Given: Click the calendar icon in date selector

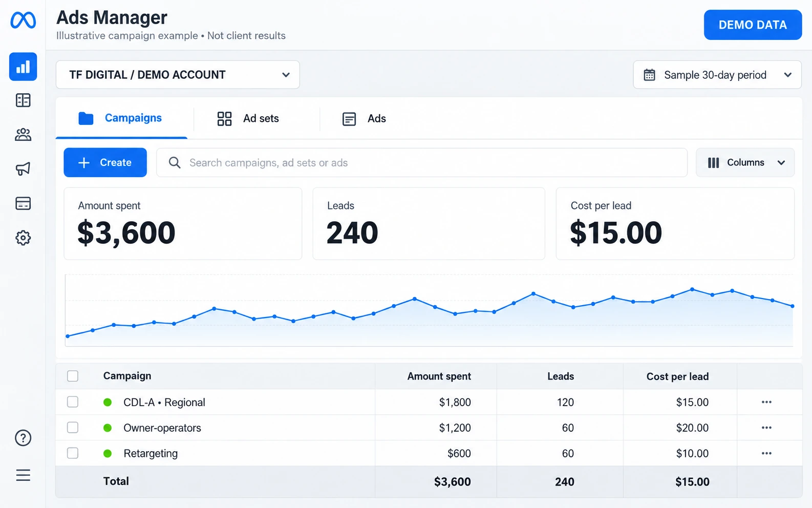Looking at the screenshot, I should (x=649, y=75).
